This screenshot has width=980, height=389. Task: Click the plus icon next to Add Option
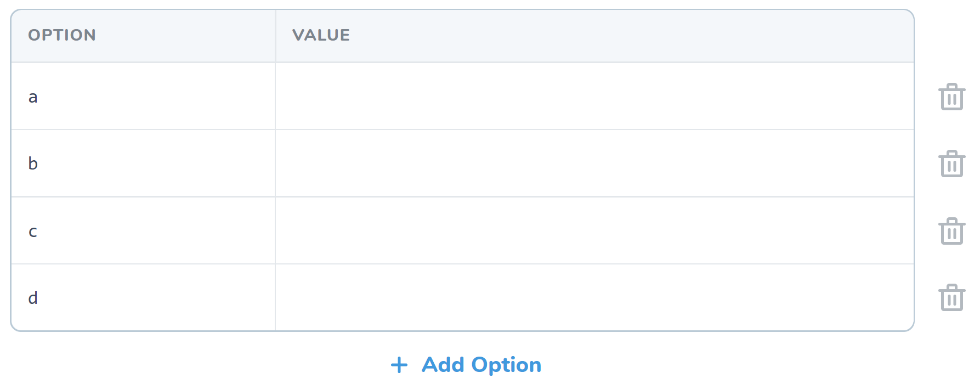(399, 364)
